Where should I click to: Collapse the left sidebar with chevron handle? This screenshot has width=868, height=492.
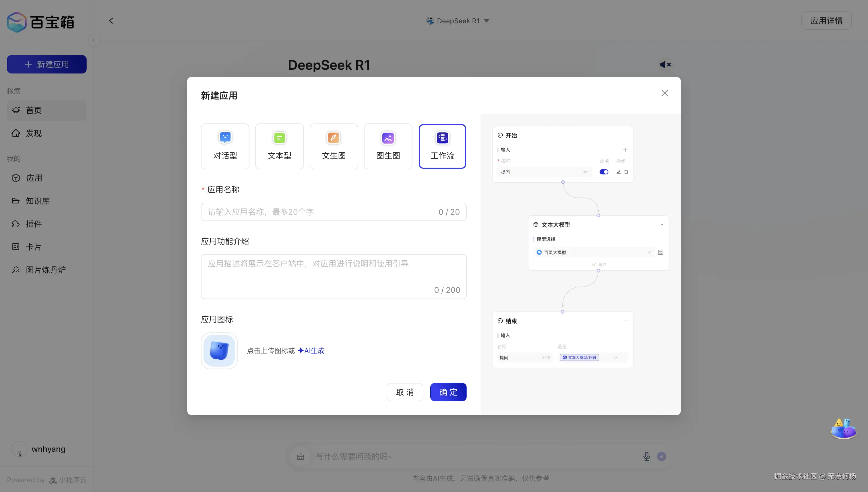coord(94,40)
